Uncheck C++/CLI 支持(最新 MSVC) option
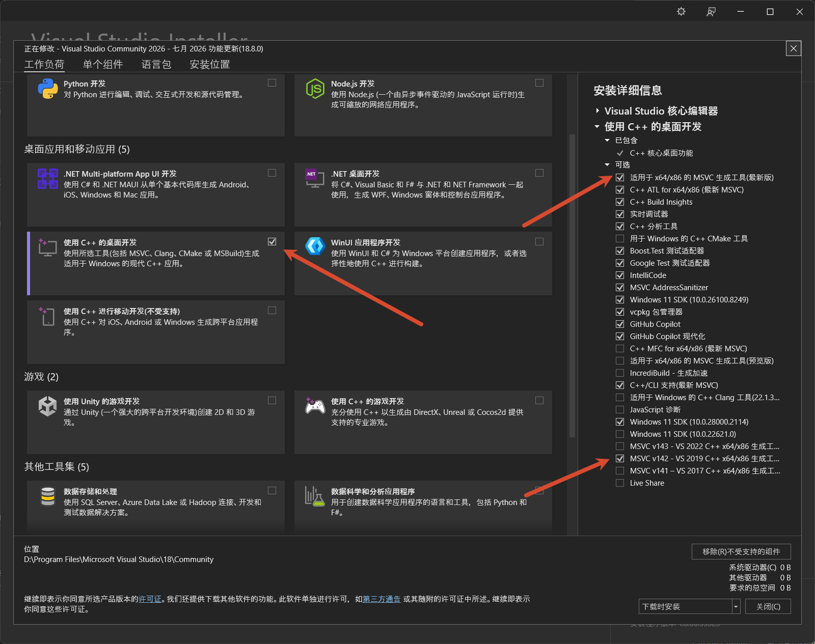 [x=620, y=385]
